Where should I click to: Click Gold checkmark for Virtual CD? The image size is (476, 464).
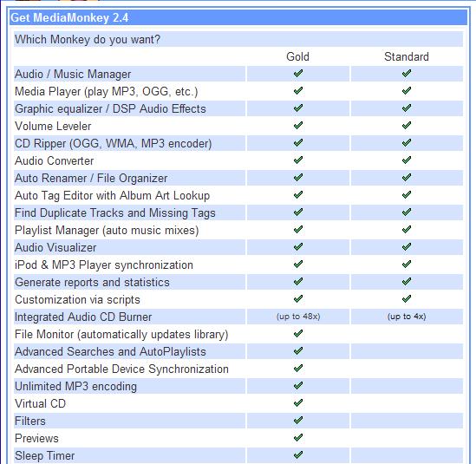[x=298, y=403]
